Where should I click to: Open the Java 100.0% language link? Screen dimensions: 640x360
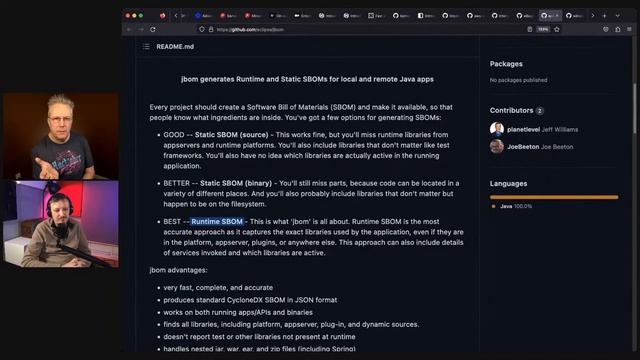(x=516, y=206)
